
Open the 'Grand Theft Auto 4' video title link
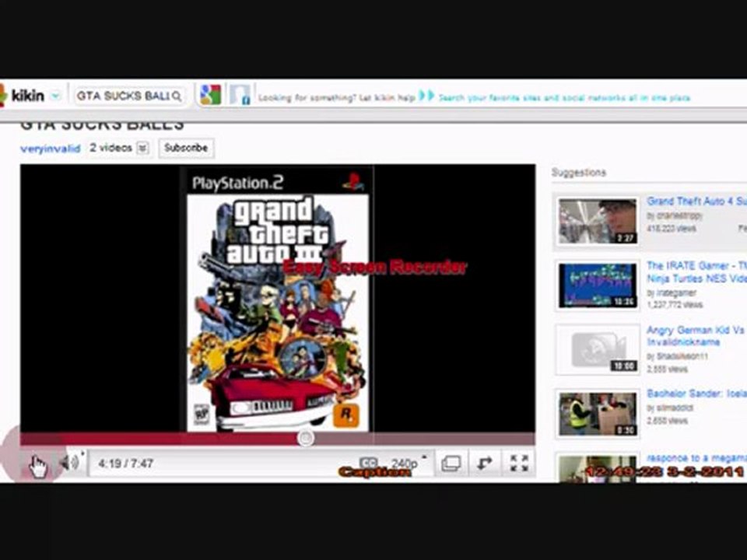[696, 201]
